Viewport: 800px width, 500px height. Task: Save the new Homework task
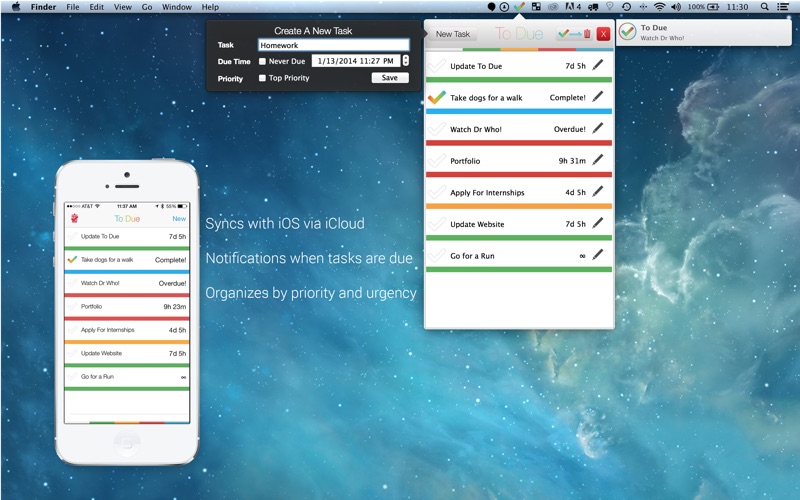click(x=390, y=78)
